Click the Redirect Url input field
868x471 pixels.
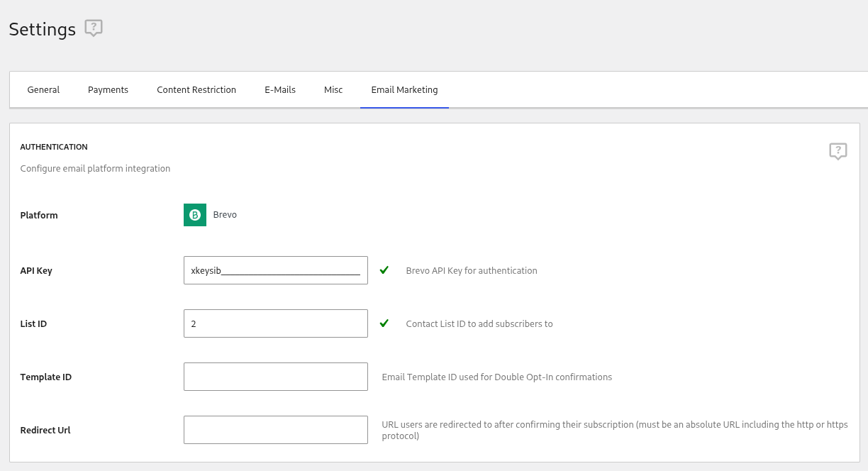tap(275, 430)
